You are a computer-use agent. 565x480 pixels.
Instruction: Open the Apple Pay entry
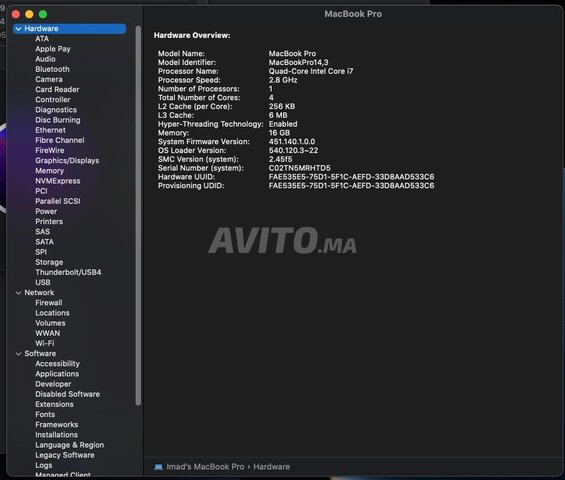[x=53, y=49]
